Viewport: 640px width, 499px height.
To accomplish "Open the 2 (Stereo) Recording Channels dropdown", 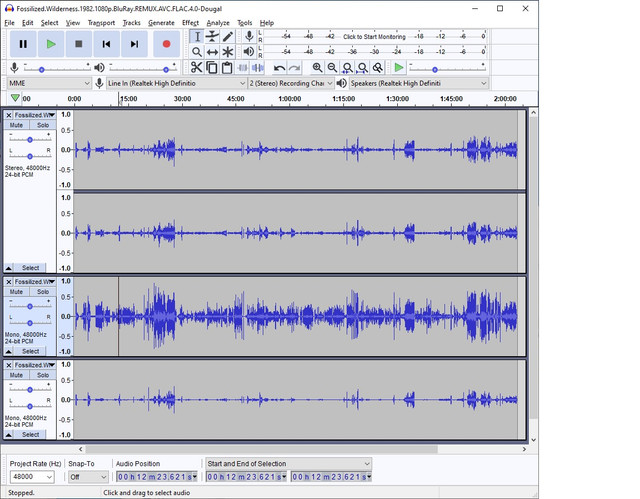I will (290, 83).
